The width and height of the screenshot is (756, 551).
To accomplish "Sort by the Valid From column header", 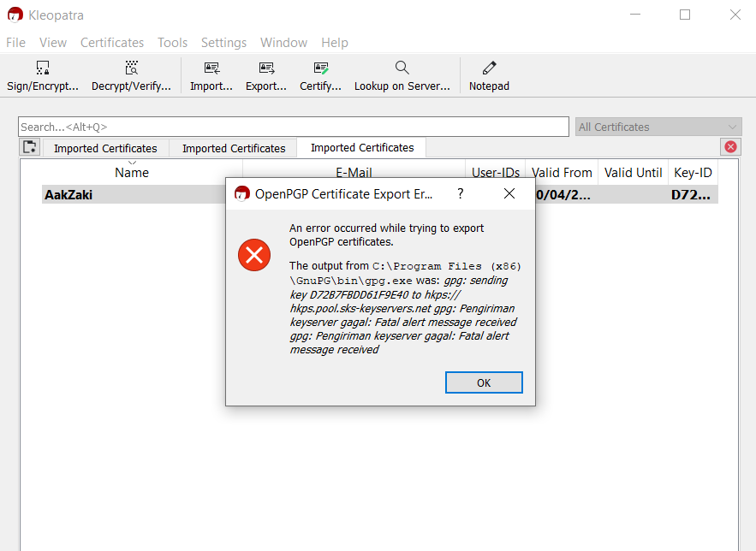I will [562, 173].
